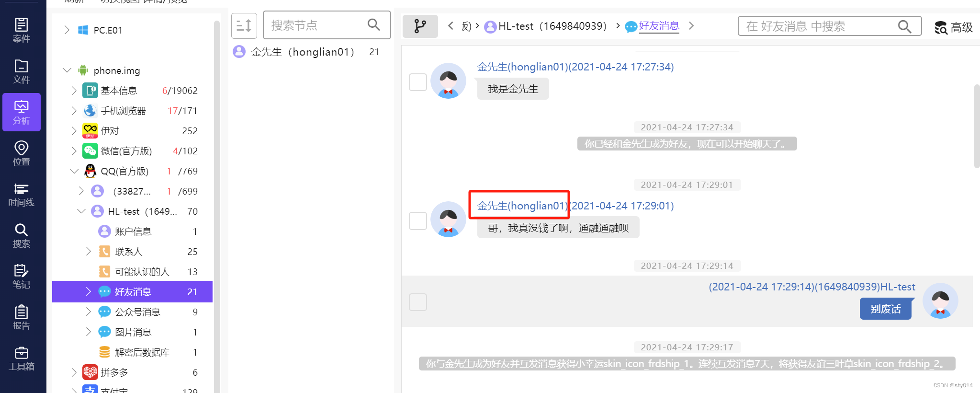Screen dimensions: 980x393
Task: Check the box for 别废话 message
Action: pos(418,302)
